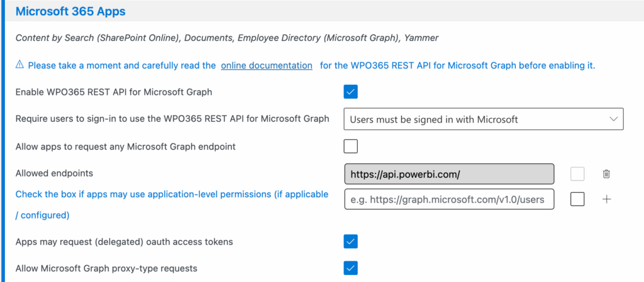Focus the empty new endpoint input field
The image size is (644, 282).
449,199
